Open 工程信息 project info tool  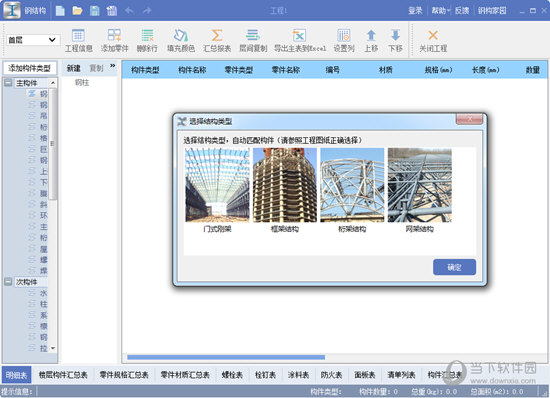click(79, 41)
